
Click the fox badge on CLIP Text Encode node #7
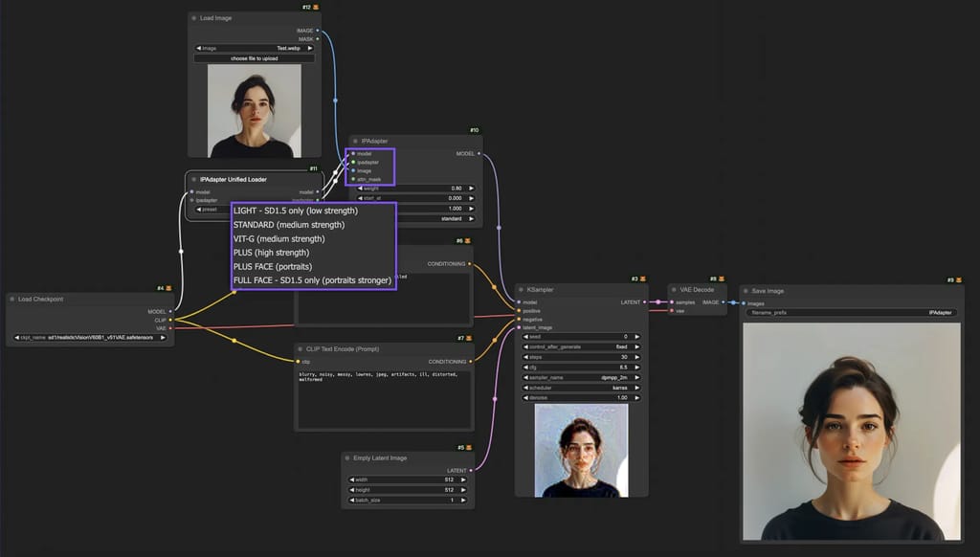[x=469, y=338]
